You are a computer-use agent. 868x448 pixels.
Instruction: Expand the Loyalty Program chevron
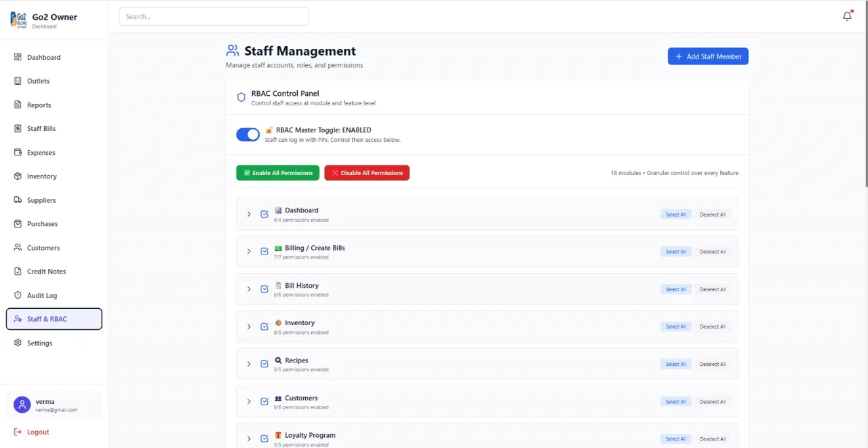click(x=249, y=439)
